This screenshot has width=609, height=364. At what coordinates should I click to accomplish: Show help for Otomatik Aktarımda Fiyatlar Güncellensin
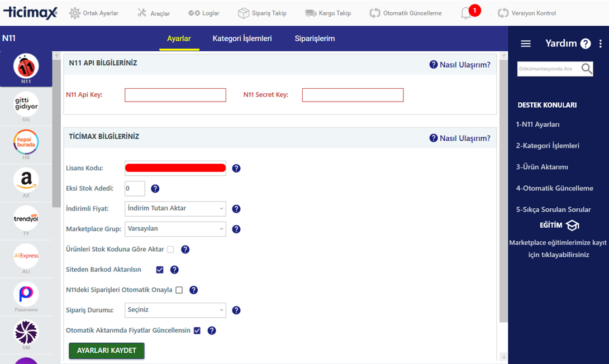(212, 331)
